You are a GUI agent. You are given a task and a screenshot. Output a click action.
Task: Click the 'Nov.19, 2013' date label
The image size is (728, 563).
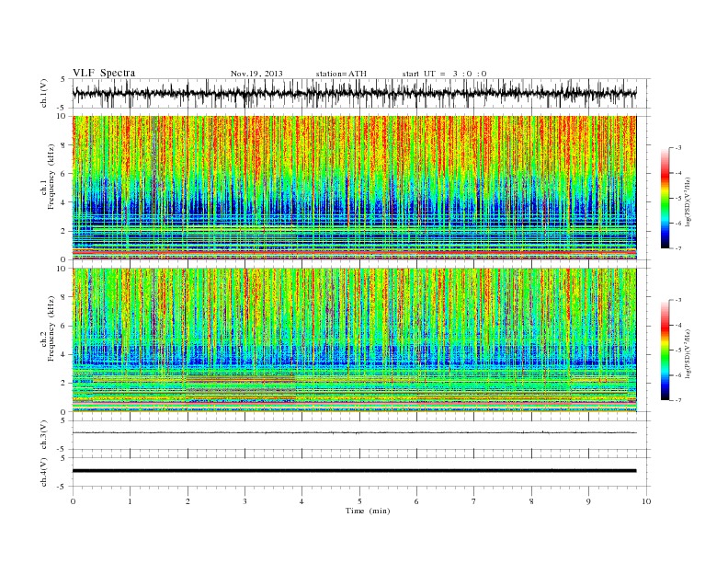[256, 74]
